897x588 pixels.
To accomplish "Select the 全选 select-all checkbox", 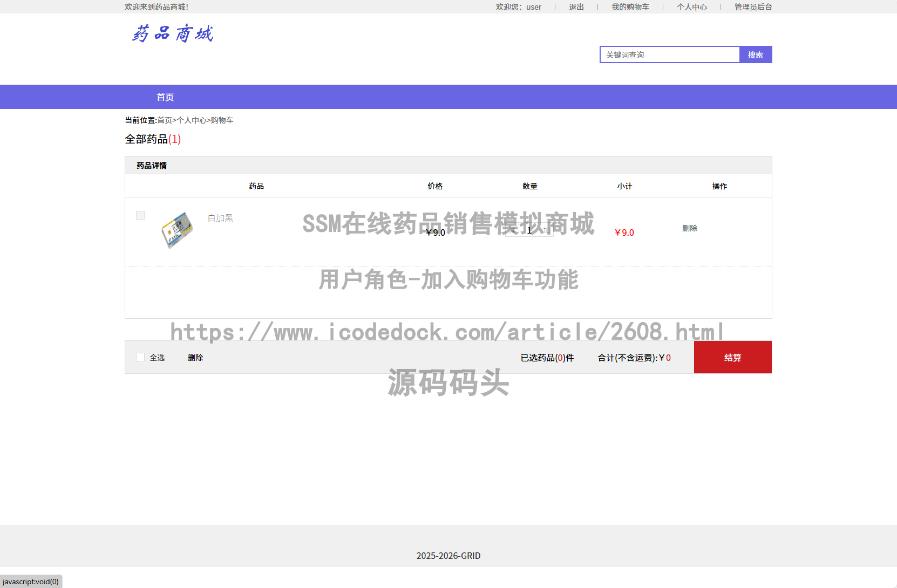I will (x=140, y=357).
